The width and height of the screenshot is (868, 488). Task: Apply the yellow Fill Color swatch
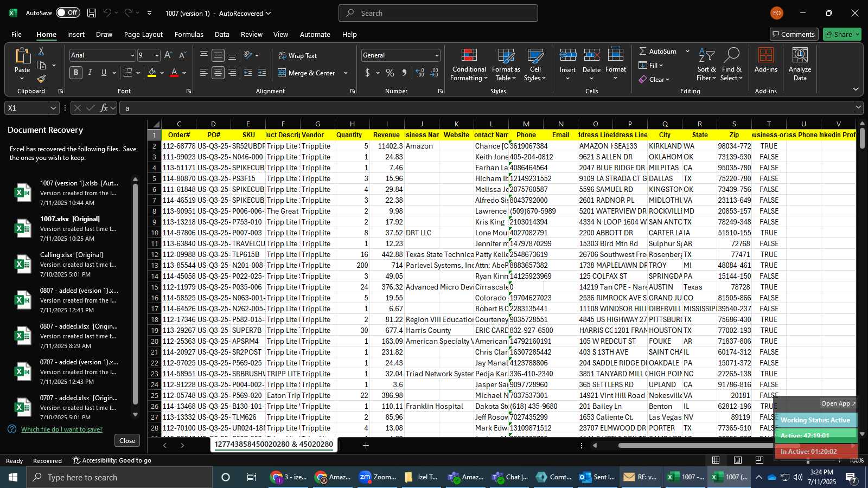[152, 73]
